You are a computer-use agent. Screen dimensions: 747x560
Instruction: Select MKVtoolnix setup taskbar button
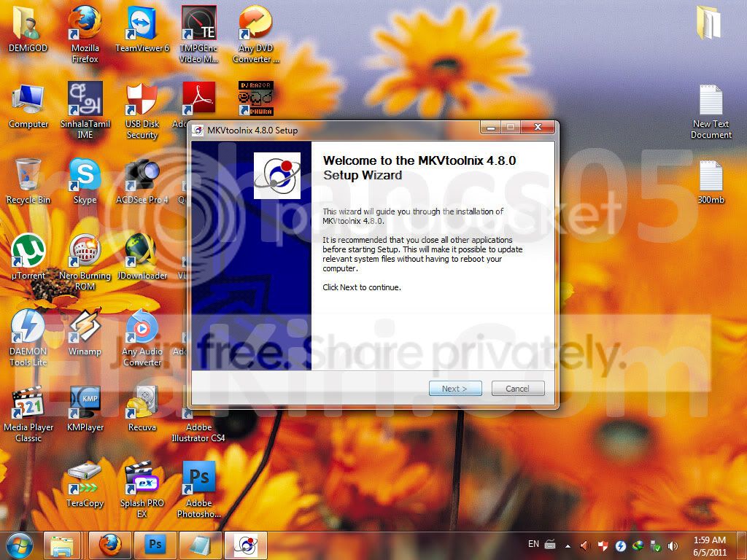click(x=246, y=546)
